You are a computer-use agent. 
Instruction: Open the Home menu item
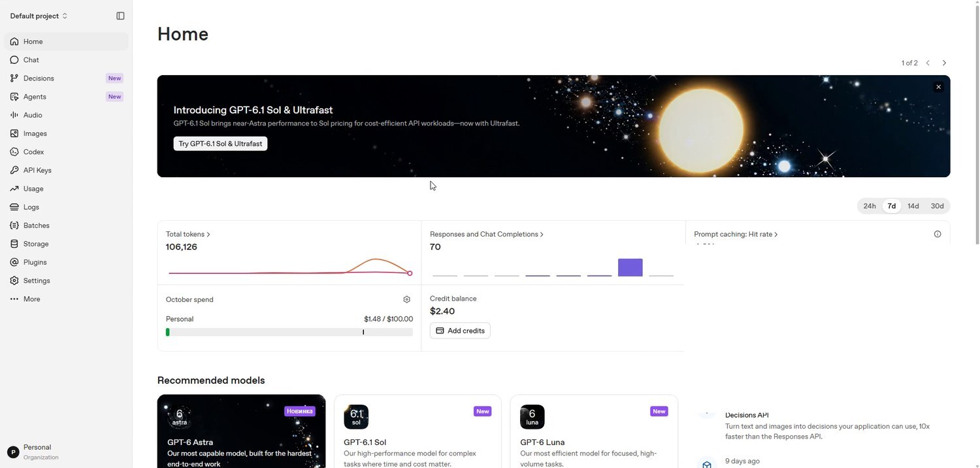coord(66,41)
